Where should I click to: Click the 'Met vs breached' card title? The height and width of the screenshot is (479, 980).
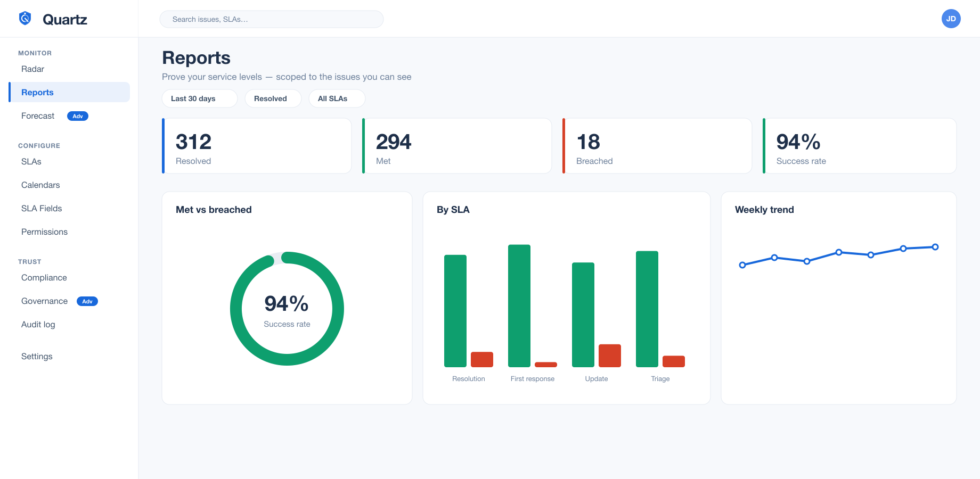[214, 210]
